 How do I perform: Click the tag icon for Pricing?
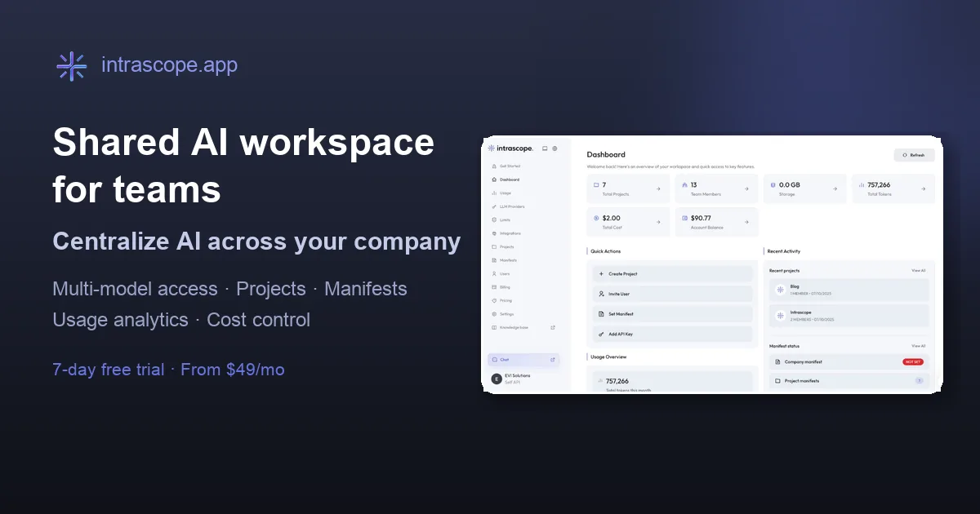(x=494, y=300)
